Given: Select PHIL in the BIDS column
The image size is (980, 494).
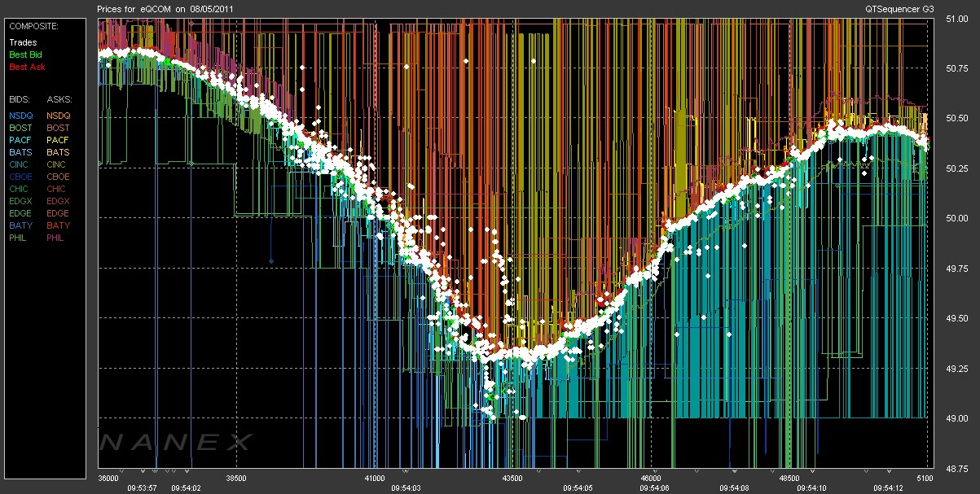Looking at the screenshot, I should click(x=19, y=238).
